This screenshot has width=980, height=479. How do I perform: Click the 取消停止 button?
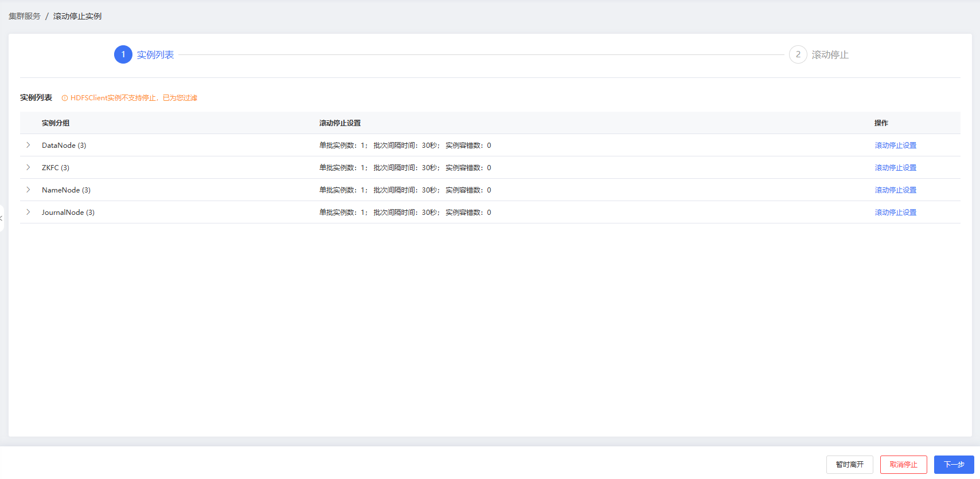click(x=903, y=465)
